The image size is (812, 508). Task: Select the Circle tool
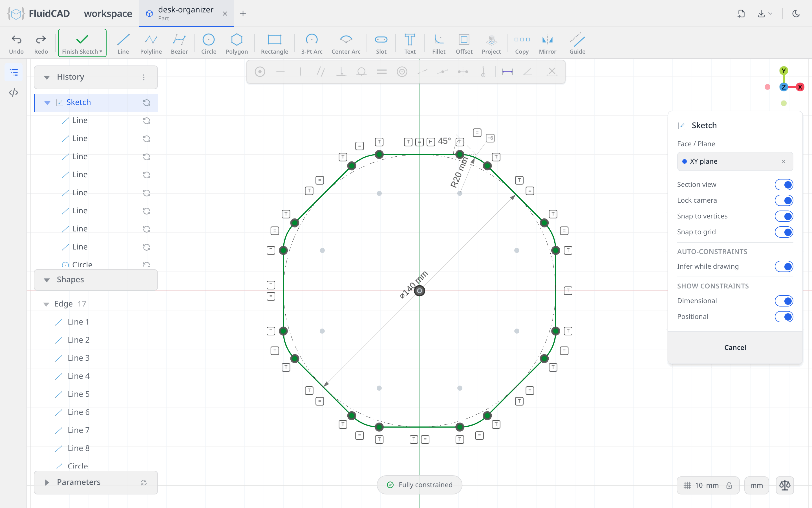(209, 43)
